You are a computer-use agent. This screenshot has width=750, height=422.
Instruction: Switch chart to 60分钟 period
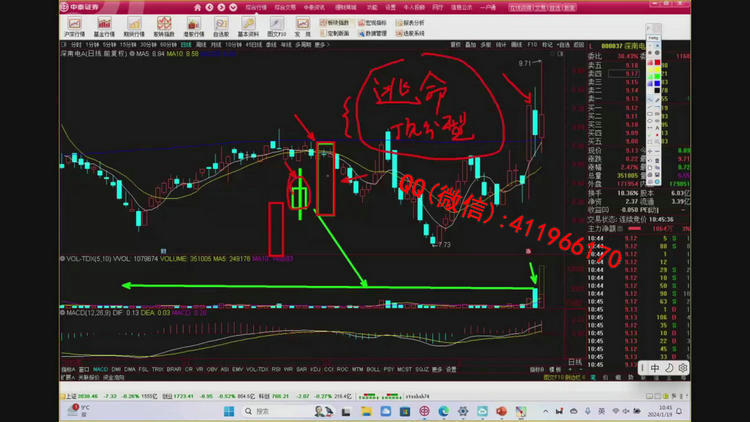pos(168,44)
